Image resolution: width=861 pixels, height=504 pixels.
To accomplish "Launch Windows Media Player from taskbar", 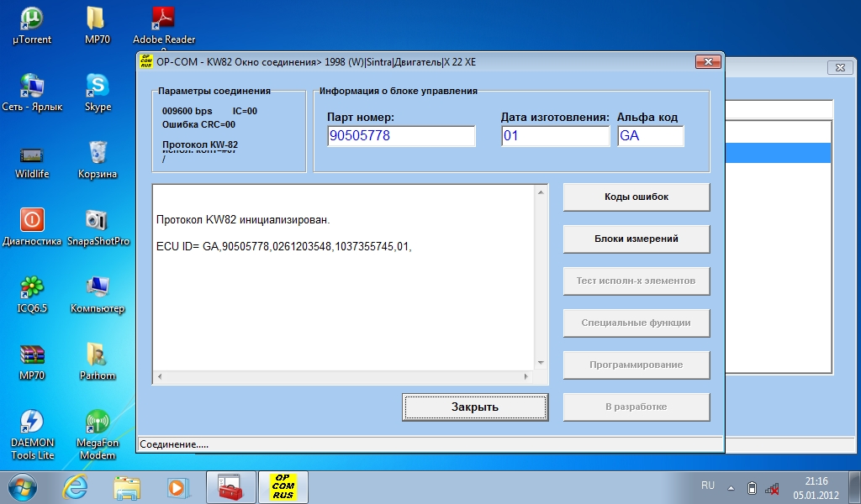I will pyautogui.click(x=178, y=487).
